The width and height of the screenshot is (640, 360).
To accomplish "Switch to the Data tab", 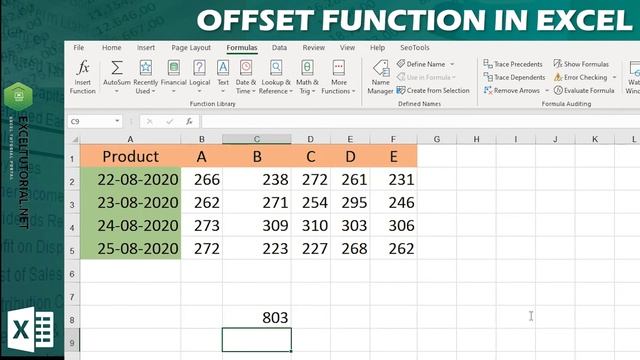I will [x=279, y=48].
